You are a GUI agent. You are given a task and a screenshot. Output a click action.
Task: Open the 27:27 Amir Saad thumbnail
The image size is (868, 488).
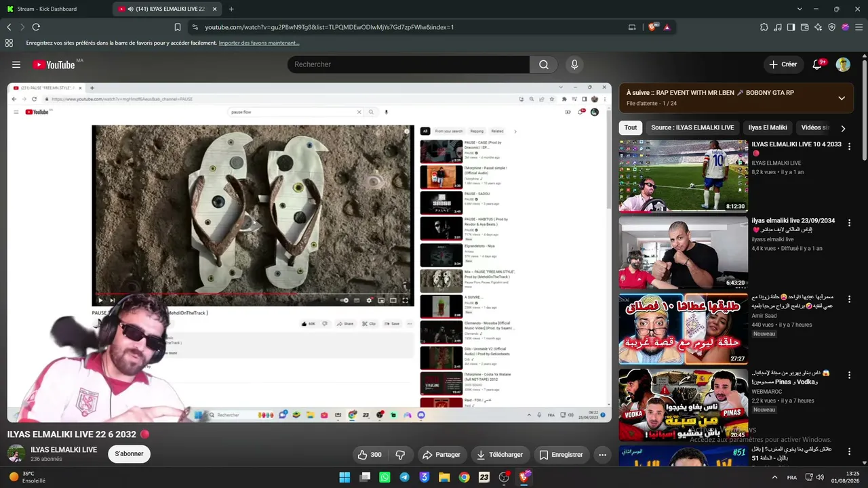(x=683, y=328)
